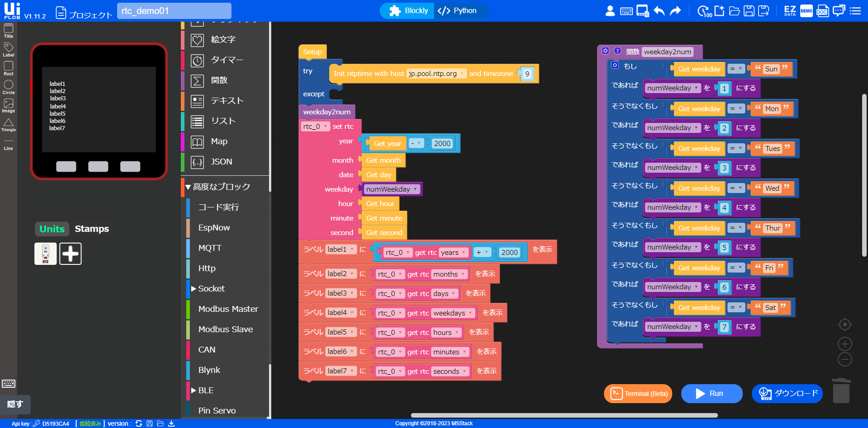Add a new unit with plus button
868x428 pixels.
point(71,254)
